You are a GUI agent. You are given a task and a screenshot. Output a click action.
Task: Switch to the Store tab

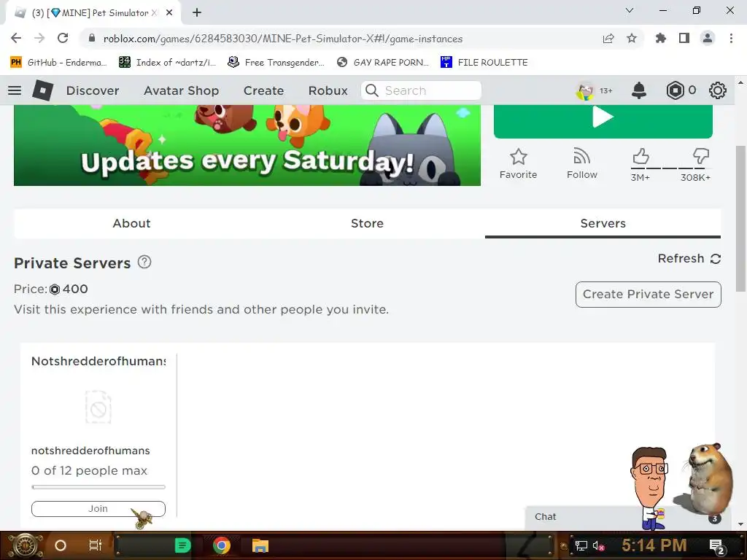pyautogui.click(x=367, y=223)
